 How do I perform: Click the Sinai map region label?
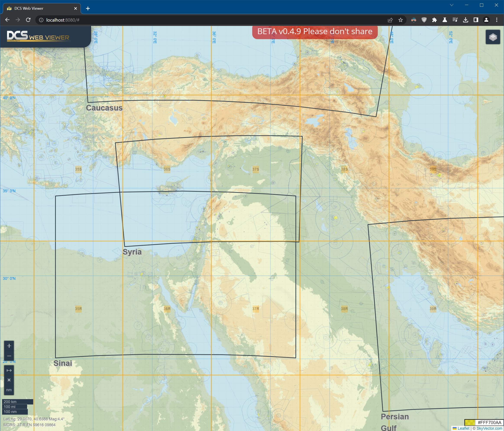coord(63,363)
